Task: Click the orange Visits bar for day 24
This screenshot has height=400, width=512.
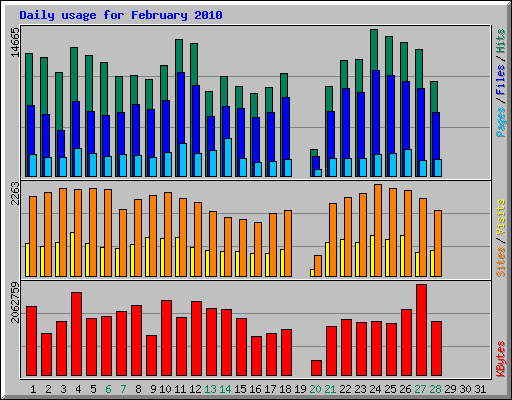Action: tap(378, 230)
